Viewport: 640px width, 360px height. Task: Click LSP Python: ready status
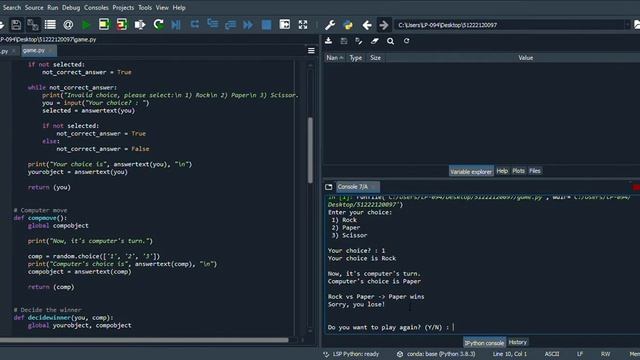[352, 354]
